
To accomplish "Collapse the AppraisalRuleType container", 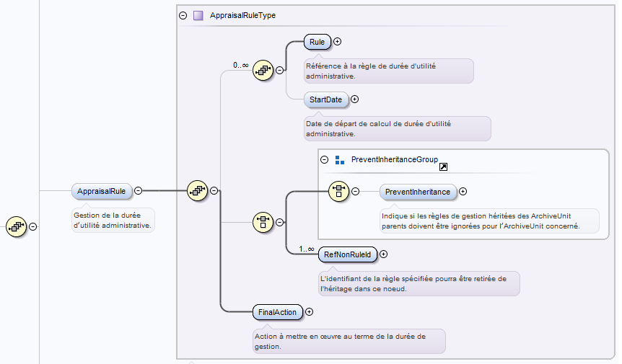I will pos(183,15).
